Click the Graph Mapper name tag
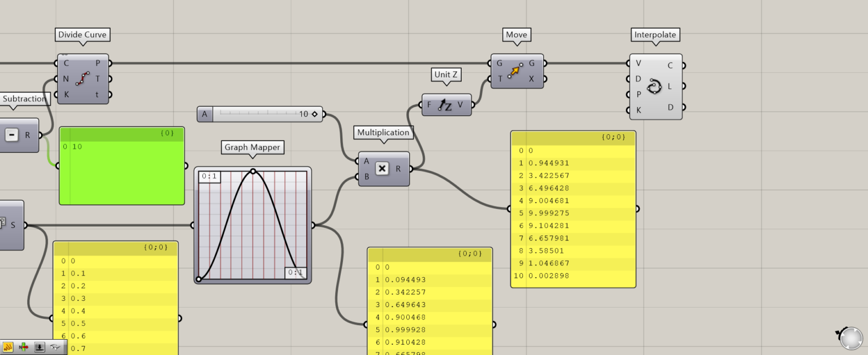 [252, 147]
